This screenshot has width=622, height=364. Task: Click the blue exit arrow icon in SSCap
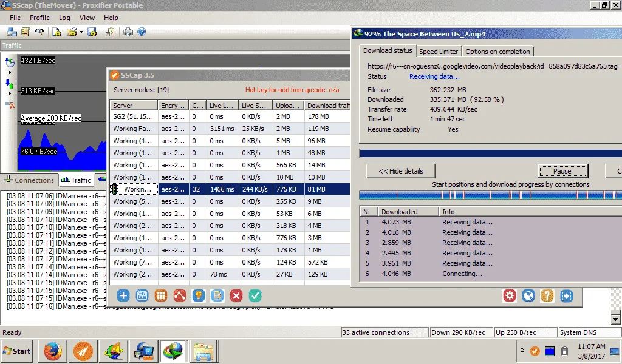[x=567, y=296]
